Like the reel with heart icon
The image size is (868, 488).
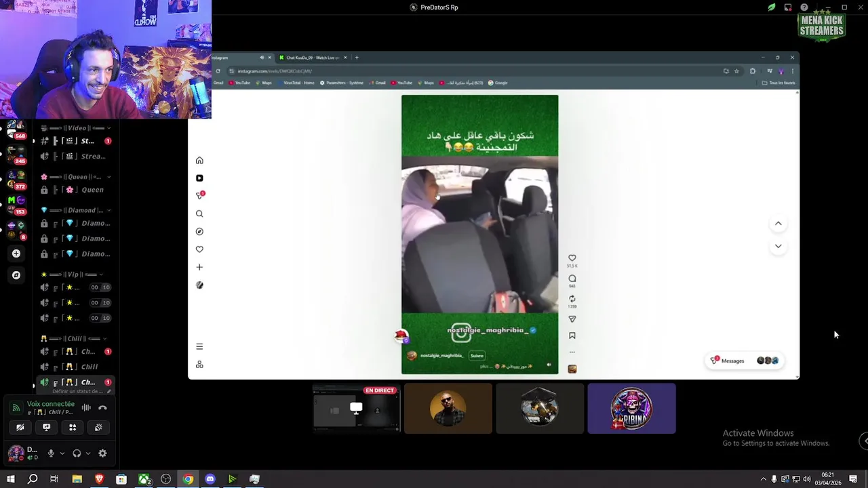coord(572,258)
